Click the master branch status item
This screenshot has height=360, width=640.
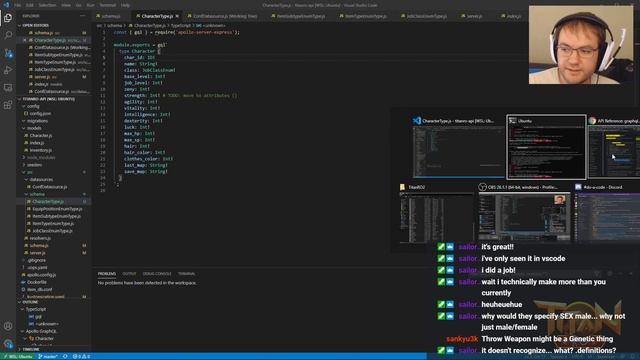tap(48, 357)
